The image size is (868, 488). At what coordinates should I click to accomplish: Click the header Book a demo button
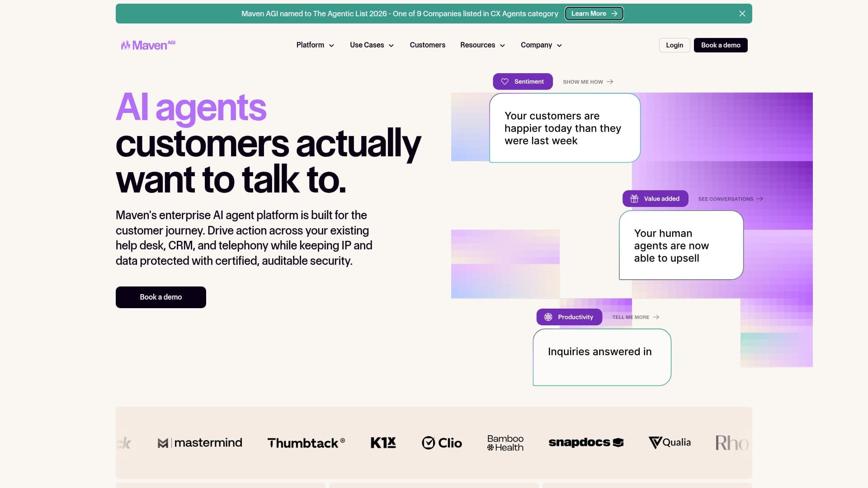coord(721,45)
